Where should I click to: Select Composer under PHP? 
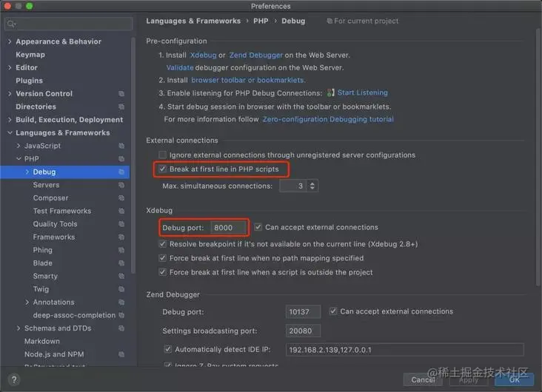pyautogui.click(x=51, y=198)
